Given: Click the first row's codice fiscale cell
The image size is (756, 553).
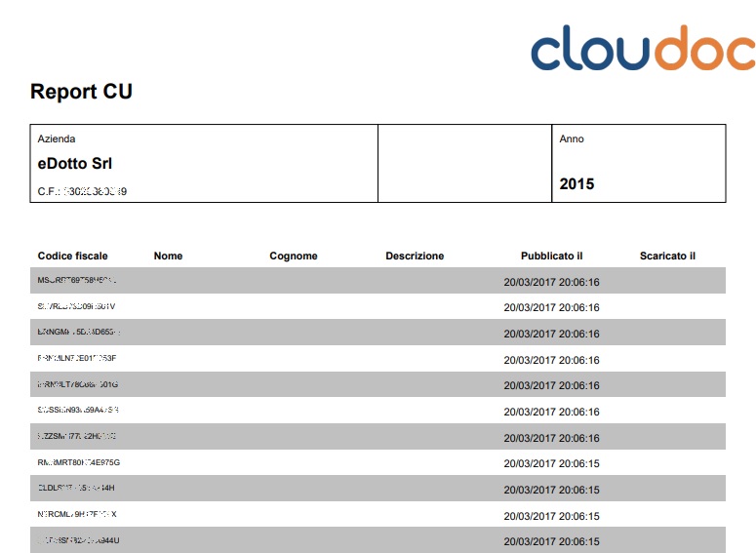Looking at the screenshot, I should [78, 281].
